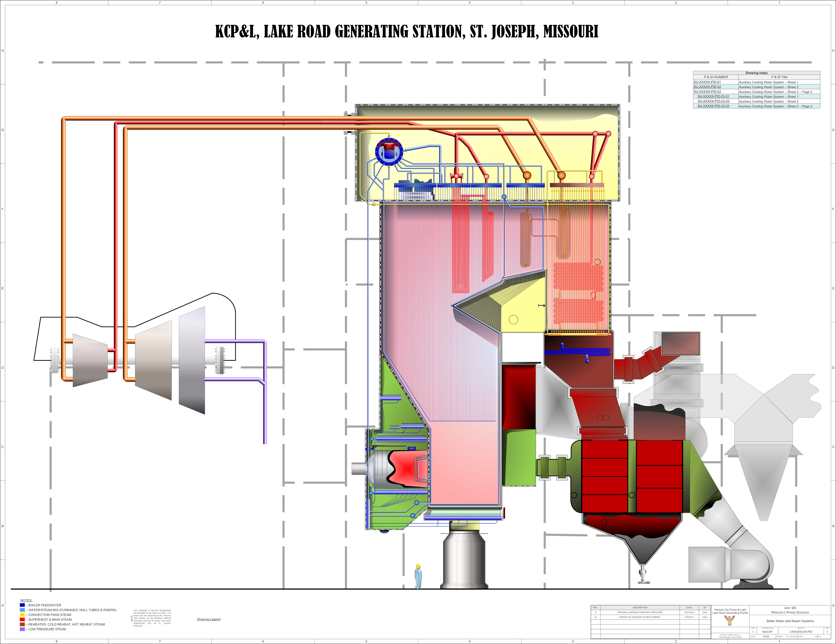Click the Low Pressure Steam purple swatch
Screen dimensions: 836x644
point(22,629)
